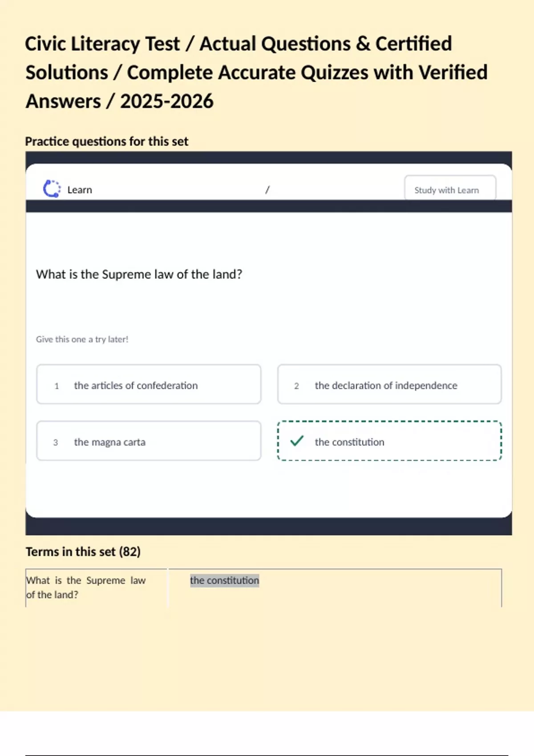Screen dimensions: 534x756
Task: Click the Civic Literacy Test document title
Action: point(256,72)
